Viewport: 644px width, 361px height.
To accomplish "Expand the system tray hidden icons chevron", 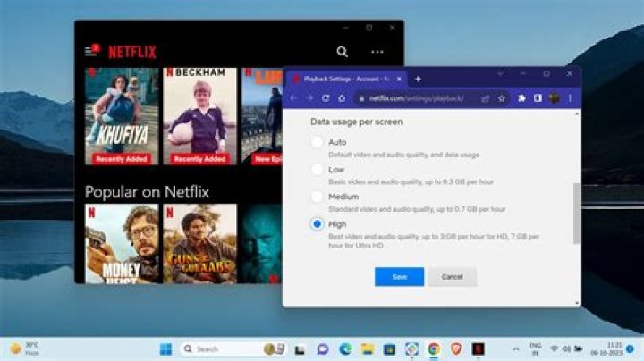I will (x=516, y=349).
